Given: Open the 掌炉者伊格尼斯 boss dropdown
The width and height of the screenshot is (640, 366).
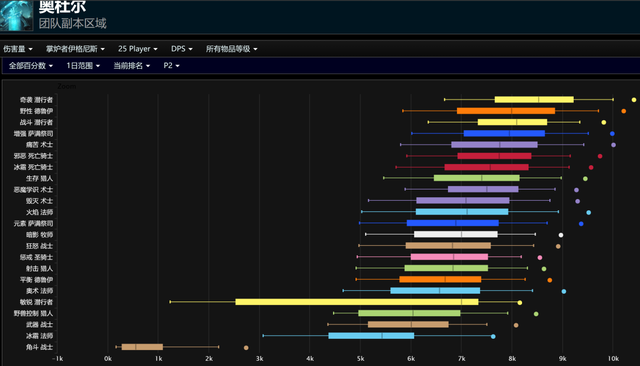Looking at the screenshot, I should coord(75,49).
